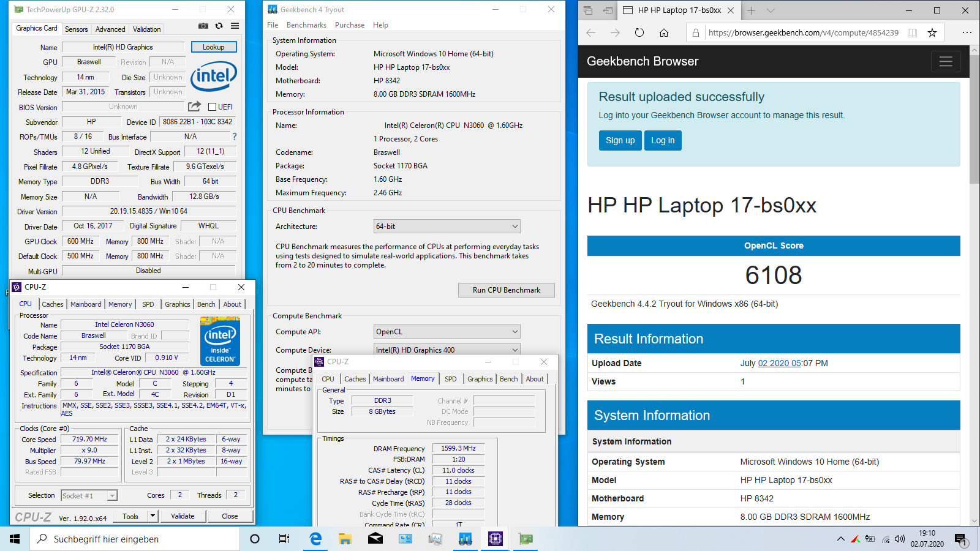
Task: Open the Geekbench Help menu
Action: pyautogui.click(x=380, y=25)
